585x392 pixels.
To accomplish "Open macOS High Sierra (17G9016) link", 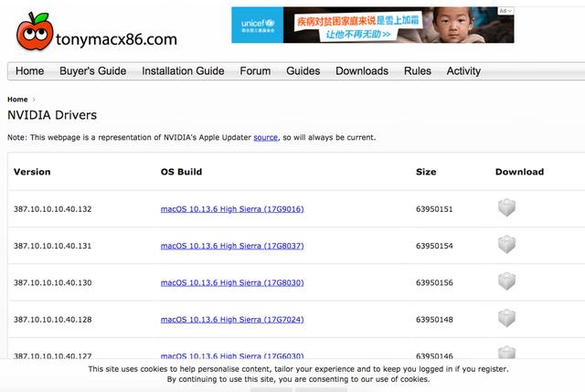I will [232, 209].
